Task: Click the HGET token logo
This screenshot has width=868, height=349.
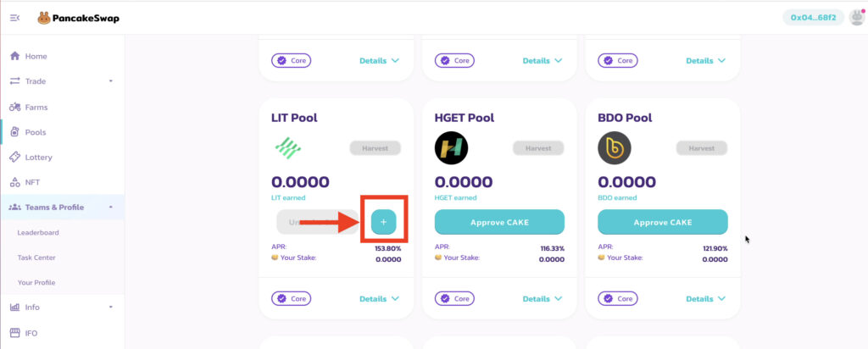Action: point(451,147)
